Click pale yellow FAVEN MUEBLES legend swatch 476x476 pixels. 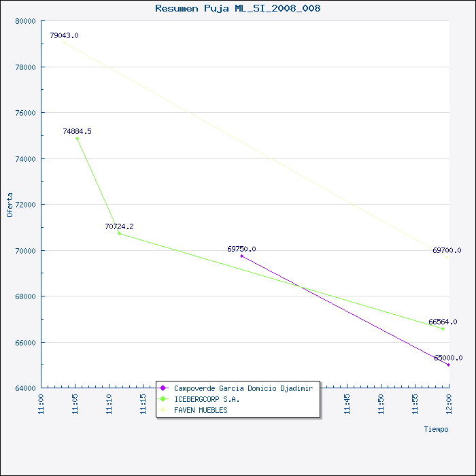click(x=163, y=410)
